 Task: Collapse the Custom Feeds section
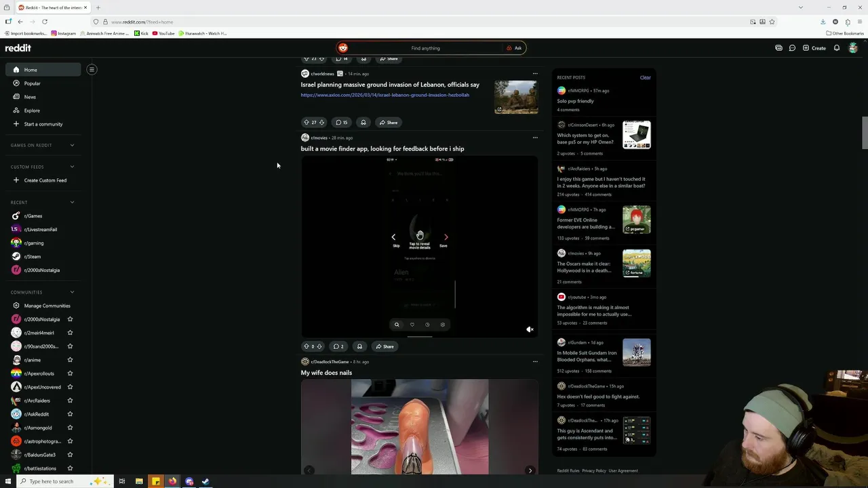tap(72, 167)
